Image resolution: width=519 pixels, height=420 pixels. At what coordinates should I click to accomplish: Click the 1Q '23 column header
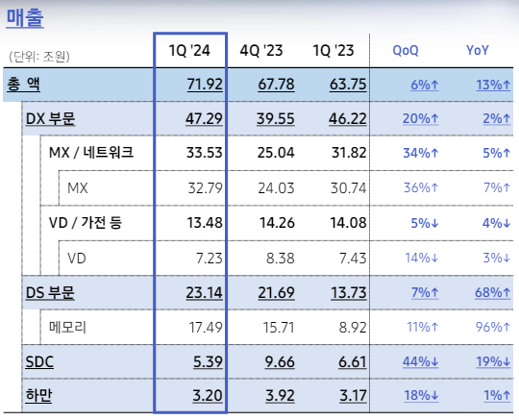334,51
